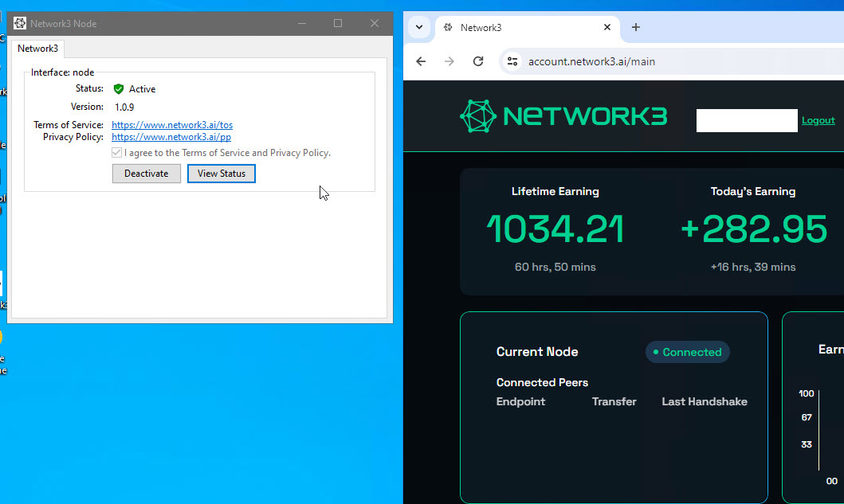The width and height of the screenshot is (844, 504).
Task: Close the Network3 browser tab
Action: click(607, 27)
